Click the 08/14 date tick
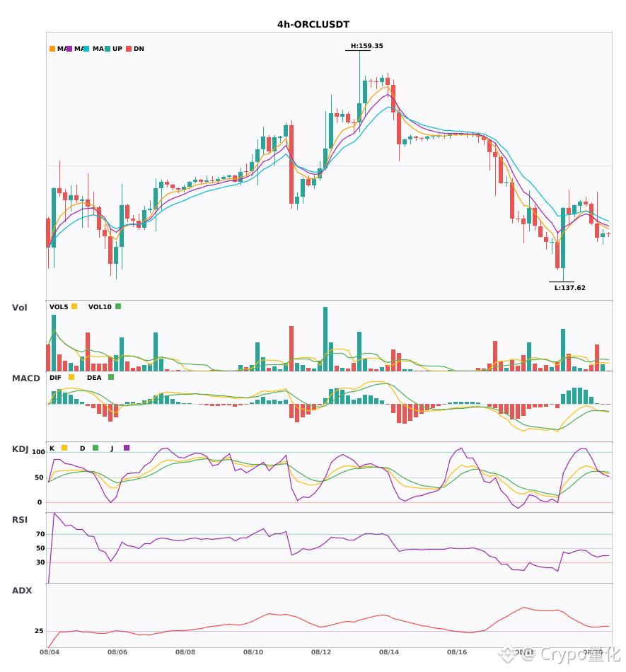The width and height of the screenshot is (626, 672). (x=389, y=652)
